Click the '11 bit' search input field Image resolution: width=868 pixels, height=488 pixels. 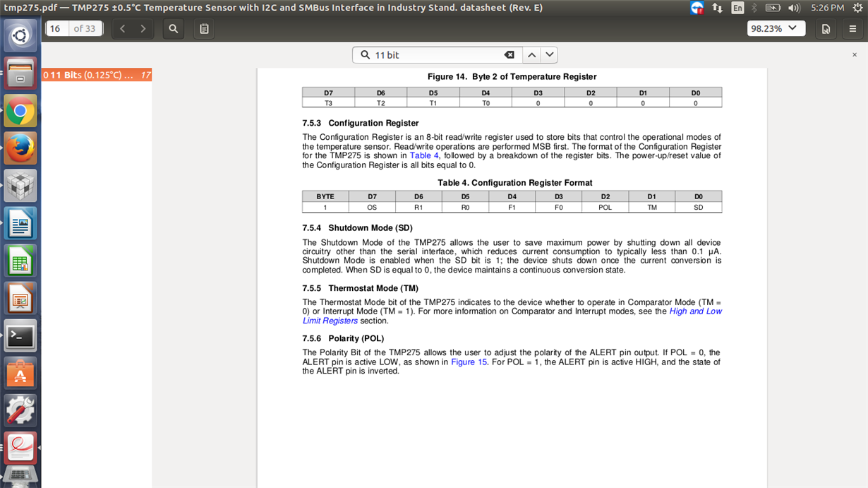438,55
